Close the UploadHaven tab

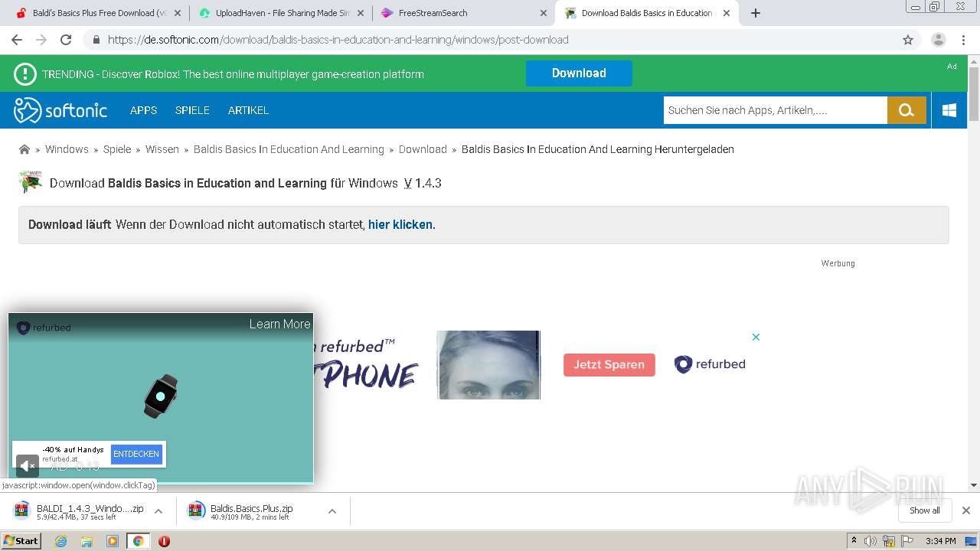tap(361, 13)
